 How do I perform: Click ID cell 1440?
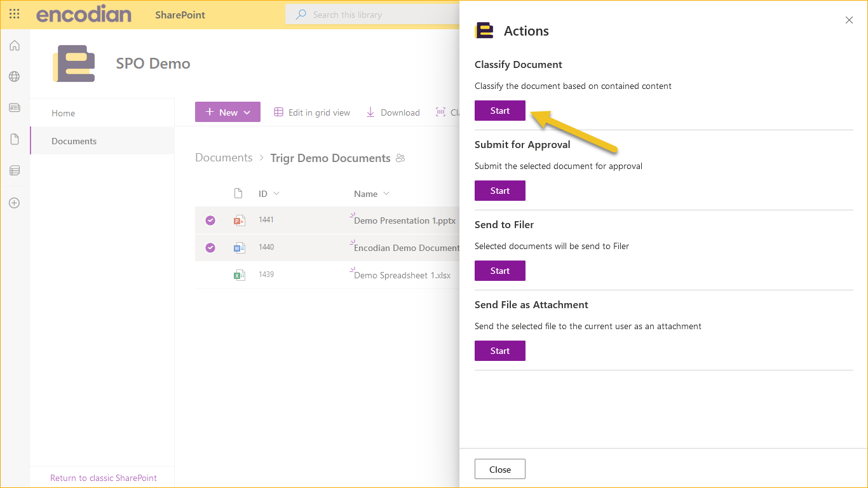tap(266, 247)
